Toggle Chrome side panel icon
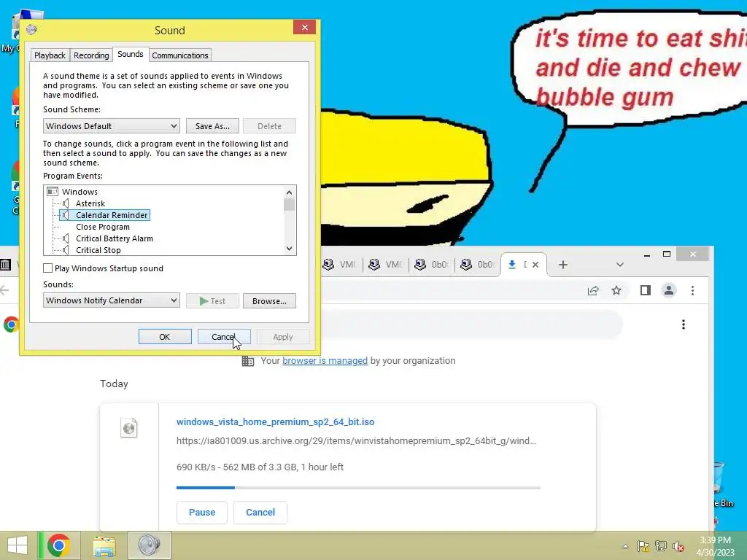This screenshot has width=747, height=560. [x=646, y=290]
